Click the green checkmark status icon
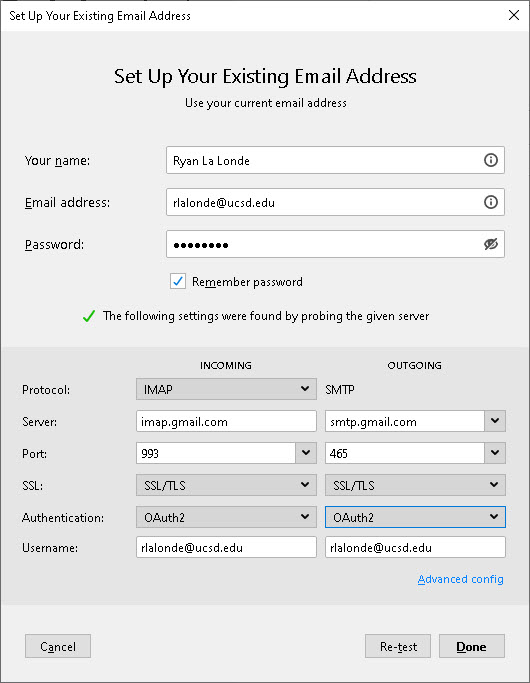Image resolution: width=530 pixels, height=683 pixels. pos(89,316)
